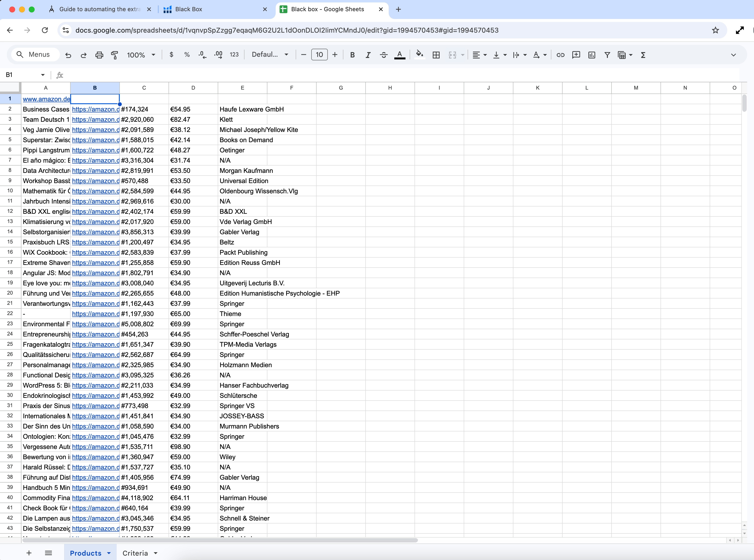Click cell with €54.95 price

[193, 109]
